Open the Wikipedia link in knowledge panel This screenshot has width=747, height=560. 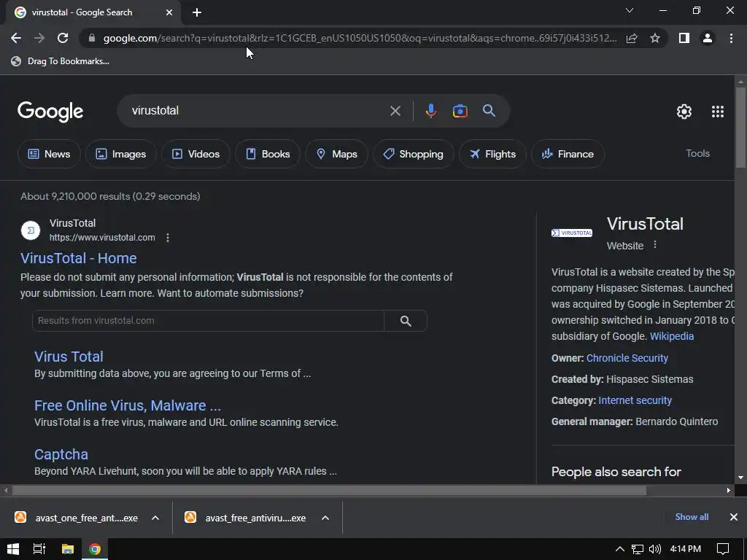coord(672,336)
